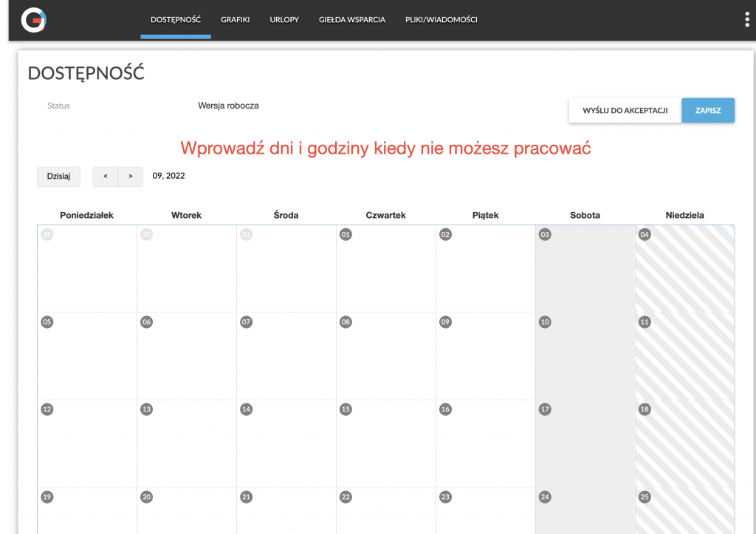
Task: Select the Poniedziałek column header
Action: (x=87, y=215)
